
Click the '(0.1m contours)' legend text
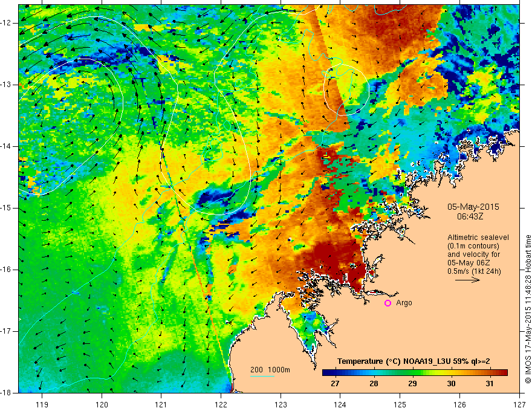click(x=473, y=246)
